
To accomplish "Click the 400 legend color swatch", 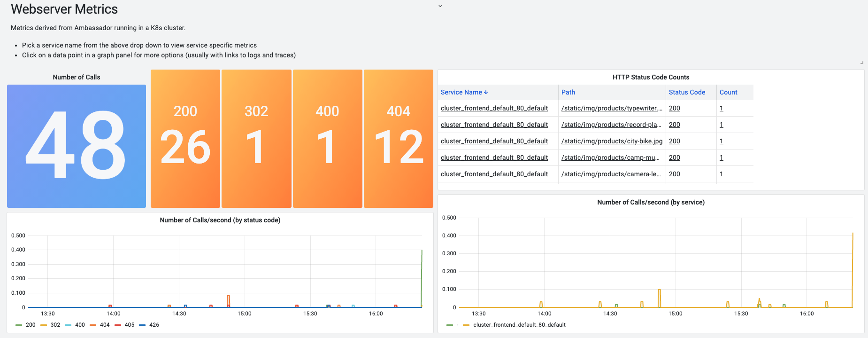I will tap(68, 325).
